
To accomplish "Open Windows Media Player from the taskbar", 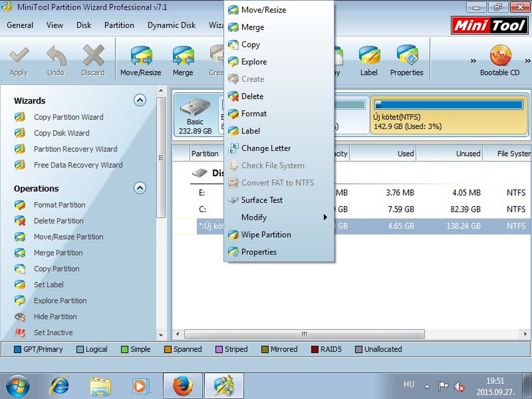I will click(x=140, y=386).
